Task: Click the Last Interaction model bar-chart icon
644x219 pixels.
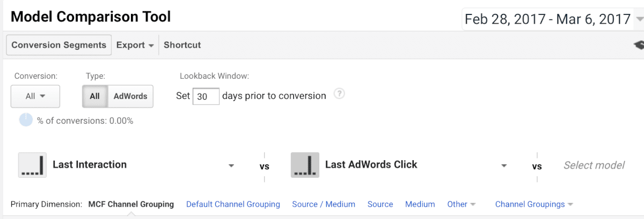Action: pos(32,164)
